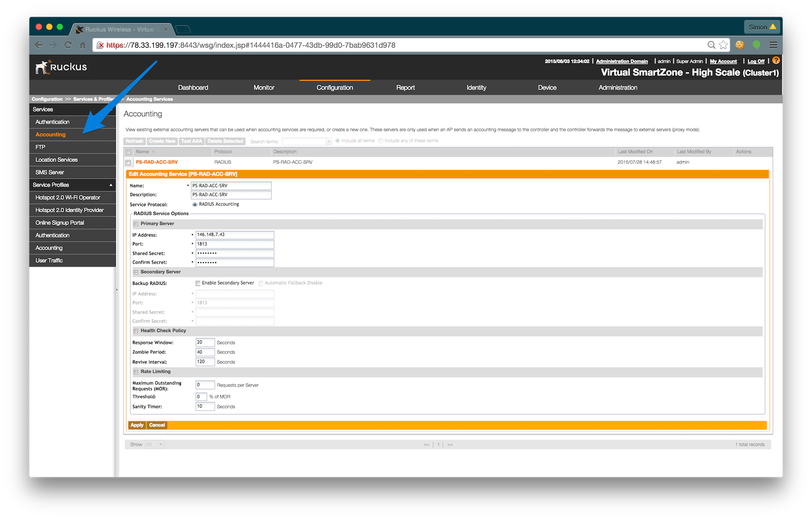The height and width of the screenshot is (519, 812).
Task: Click Delete Selected button
Action: tap(225, 141)
